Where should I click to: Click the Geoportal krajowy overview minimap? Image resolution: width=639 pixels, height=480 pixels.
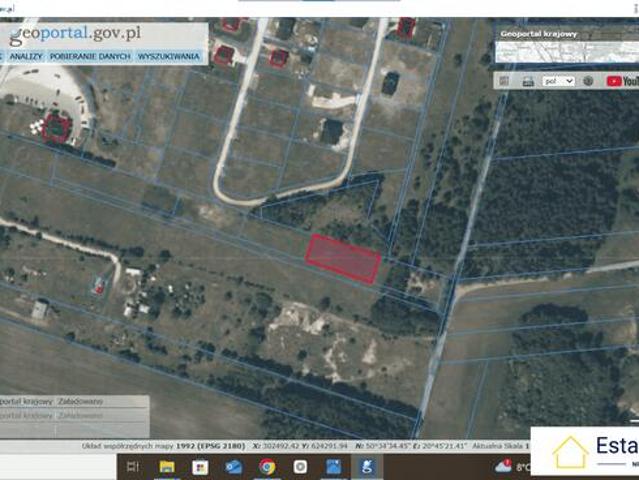click(567, 52)
